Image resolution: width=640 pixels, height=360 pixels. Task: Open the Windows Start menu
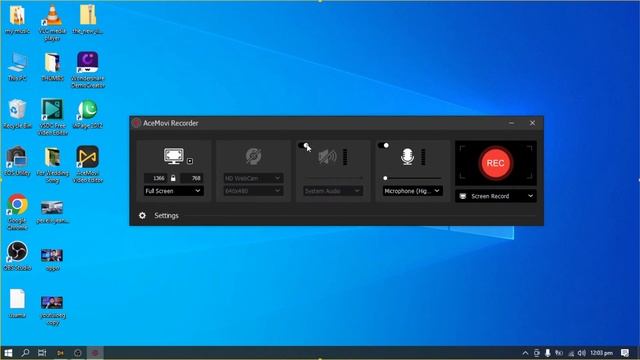(x=8, y=353)
